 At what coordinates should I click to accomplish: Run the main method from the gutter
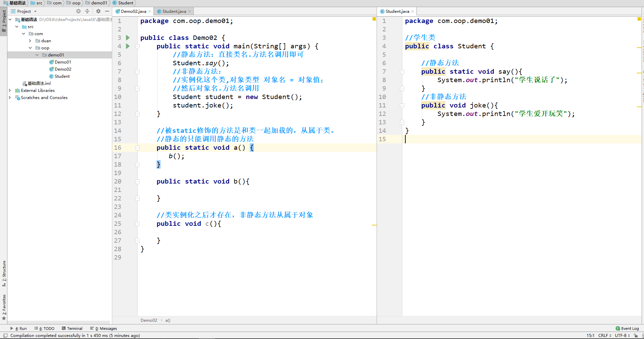(128, 46)
